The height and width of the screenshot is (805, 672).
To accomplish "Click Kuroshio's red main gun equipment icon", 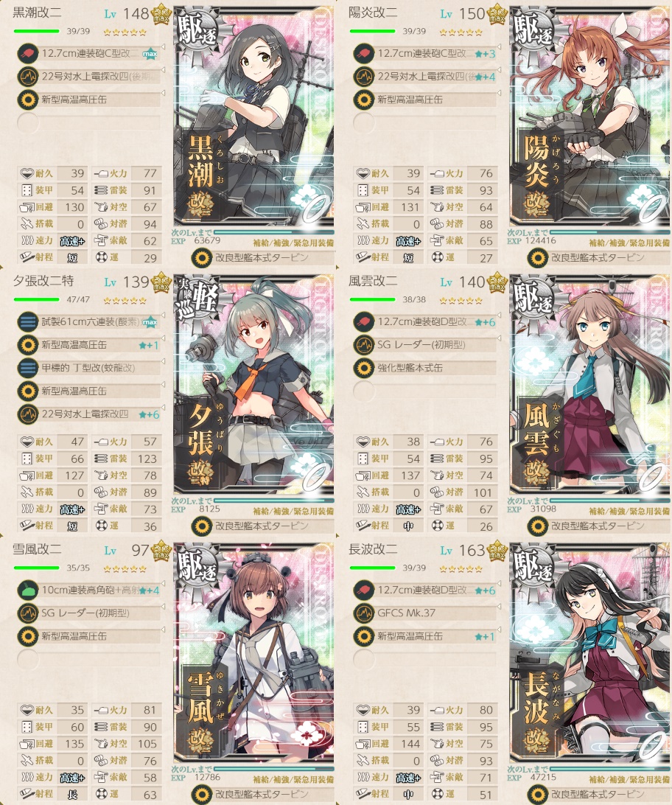I will coord(28,53).
